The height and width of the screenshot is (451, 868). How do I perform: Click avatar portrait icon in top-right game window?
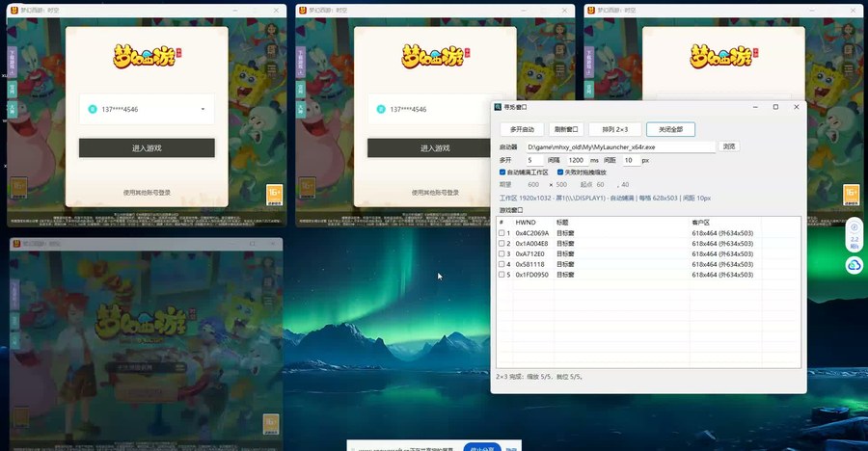click(x=849, y=30)
